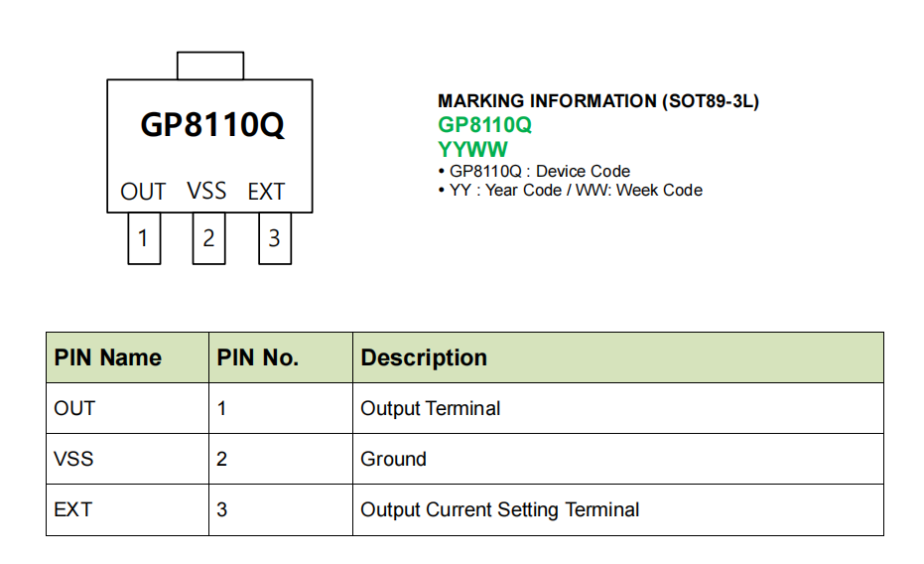Viewport: 924px width, 564px height.
Task: Click the green YYWW marking text
Action: pos(472,150)
